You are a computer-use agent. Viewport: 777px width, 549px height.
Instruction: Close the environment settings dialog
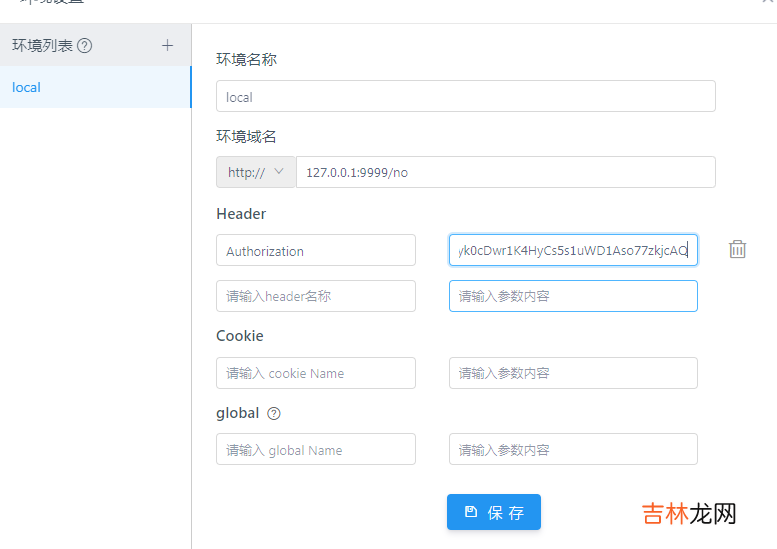click(x=767, y=3)
